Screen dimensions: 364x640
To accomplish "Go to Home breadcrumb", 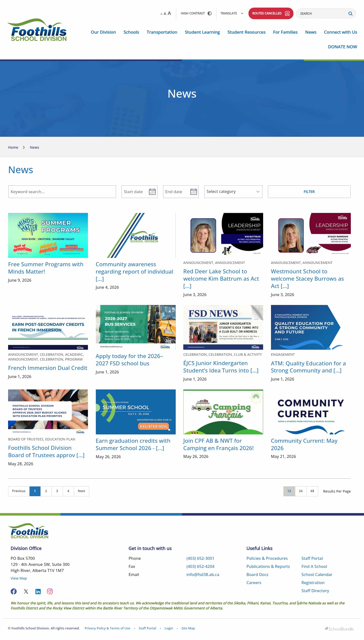I will pos(13,147).
